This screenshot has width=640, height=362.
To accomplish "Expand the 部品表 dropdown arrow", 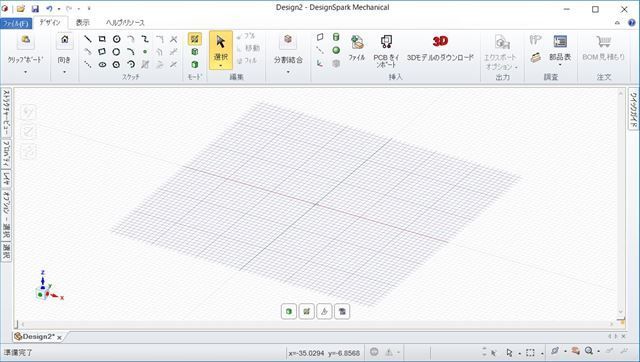I will pos(560,65).
